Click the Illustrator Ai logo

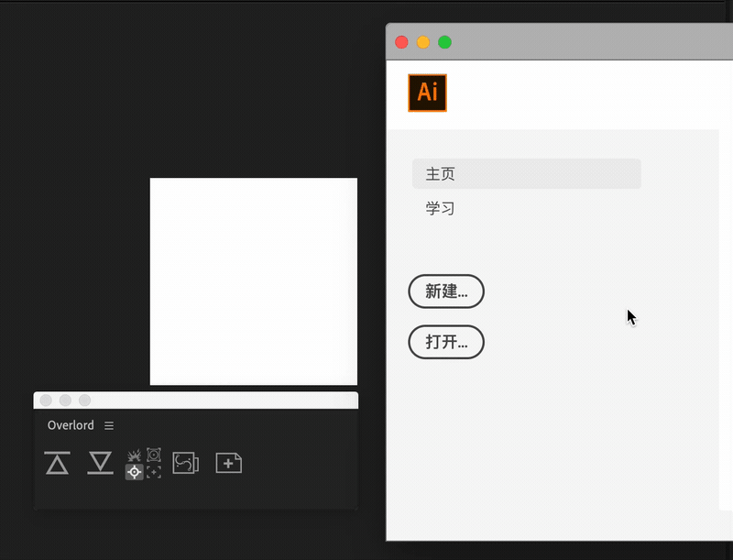pos(427,93)
